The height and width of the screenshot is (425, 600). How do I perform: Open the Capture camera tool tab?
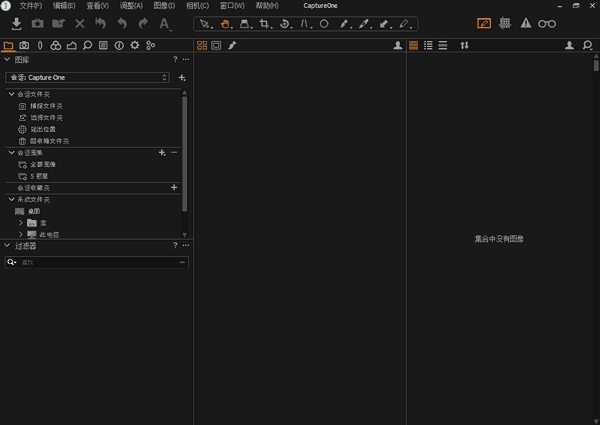click(24, 46)
